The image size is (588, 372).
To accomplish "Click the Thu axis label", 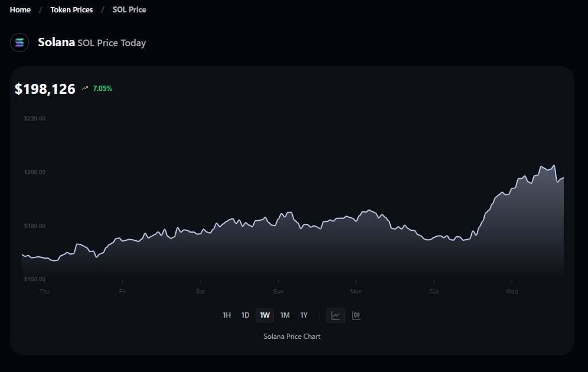I will (44, 291).
